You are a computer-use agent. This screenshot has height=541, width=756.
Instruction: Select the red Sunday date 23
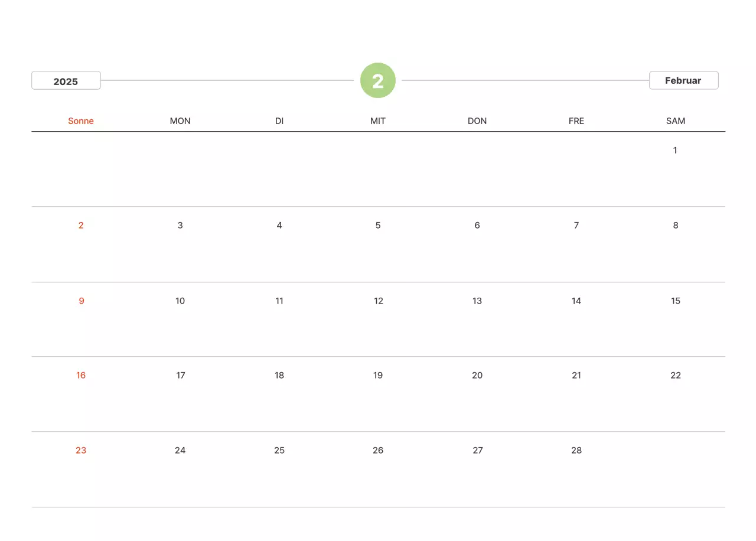click(81, 450)
